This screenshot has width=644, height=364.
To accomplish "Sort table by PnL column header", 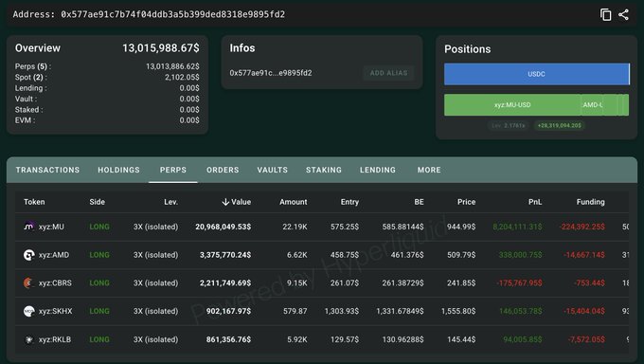I will click(x=535, y=202).
